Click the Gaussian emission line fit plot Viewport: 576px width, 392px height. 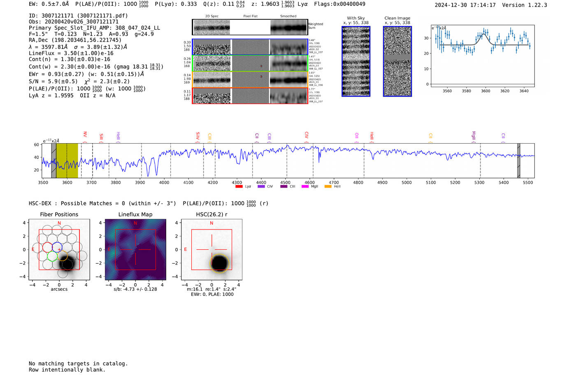point(482,56)
